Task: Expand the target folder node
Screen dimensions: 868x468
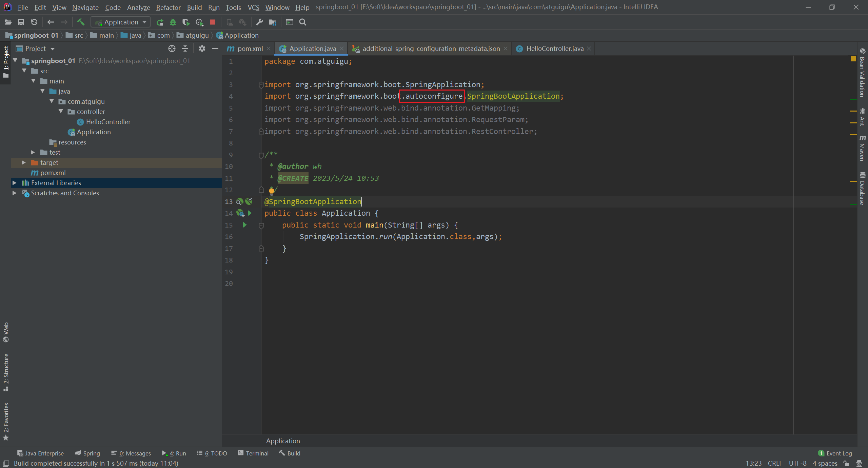Action: pyautogui.click(x=24, y=162)
